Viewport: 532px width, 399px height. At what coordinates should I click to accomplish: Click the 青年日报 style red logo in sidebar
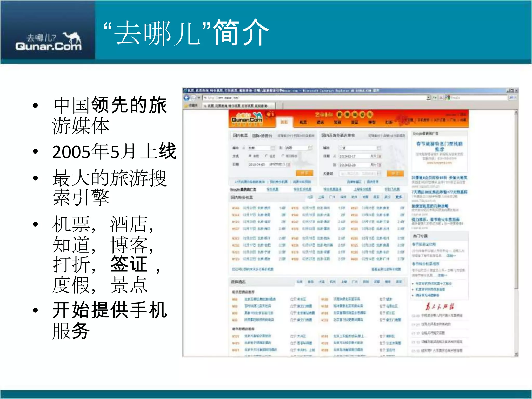440,307
